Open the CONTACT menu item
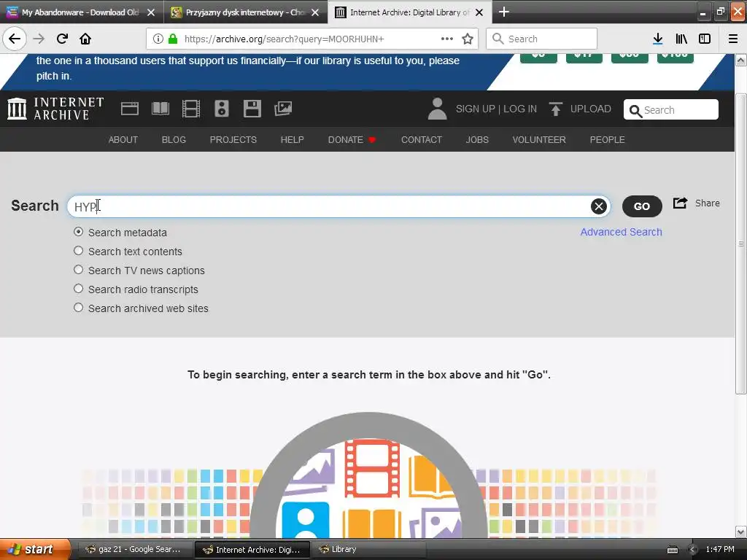This screenshot has width=747, height=560. [x=422, y=139]
